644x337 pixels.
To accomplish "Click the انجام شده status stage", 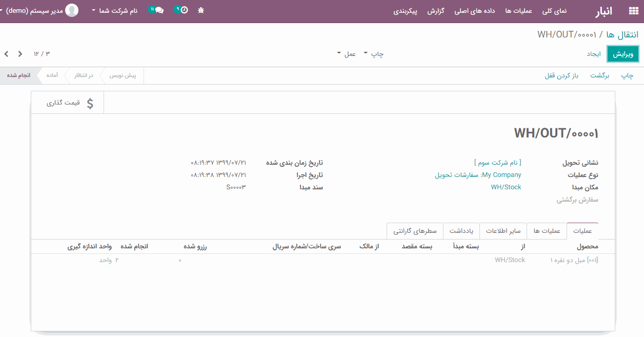I will [x=18, y=75].
